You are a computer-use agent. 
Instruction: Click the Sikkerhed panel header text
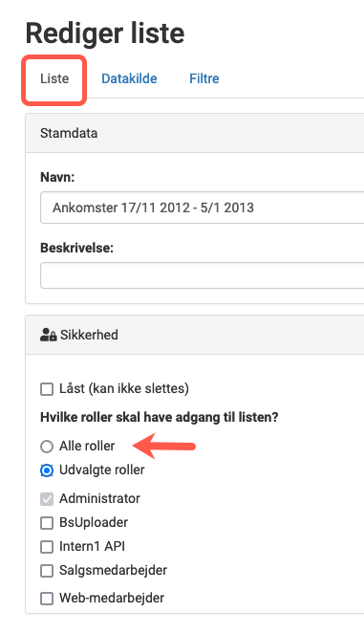(x=89, y=335)
